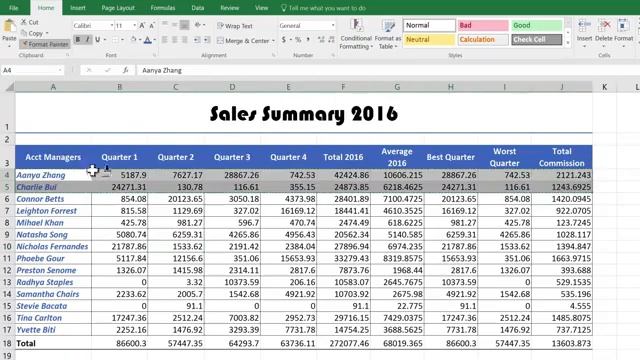Toggle Italic formatting
This screenshot has width=640, height=360.
pos(87,40)
